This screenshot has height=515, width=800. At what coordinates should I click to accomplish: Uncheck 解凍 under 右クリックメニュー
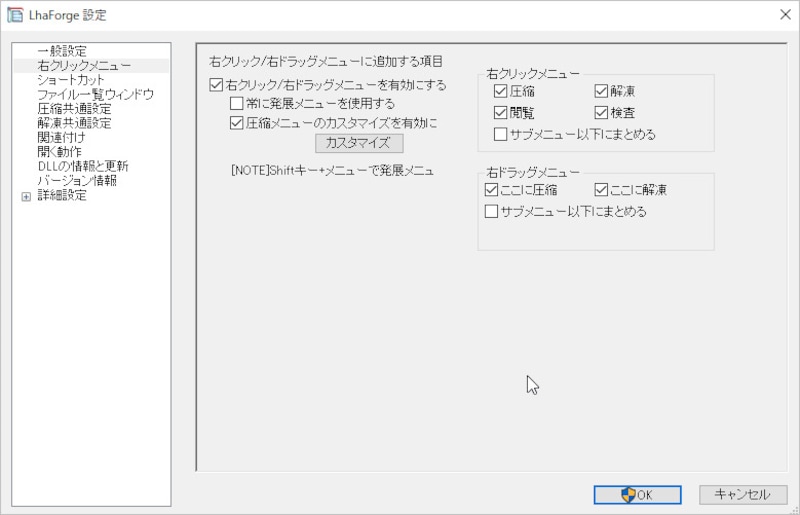[x=601, y=91]
